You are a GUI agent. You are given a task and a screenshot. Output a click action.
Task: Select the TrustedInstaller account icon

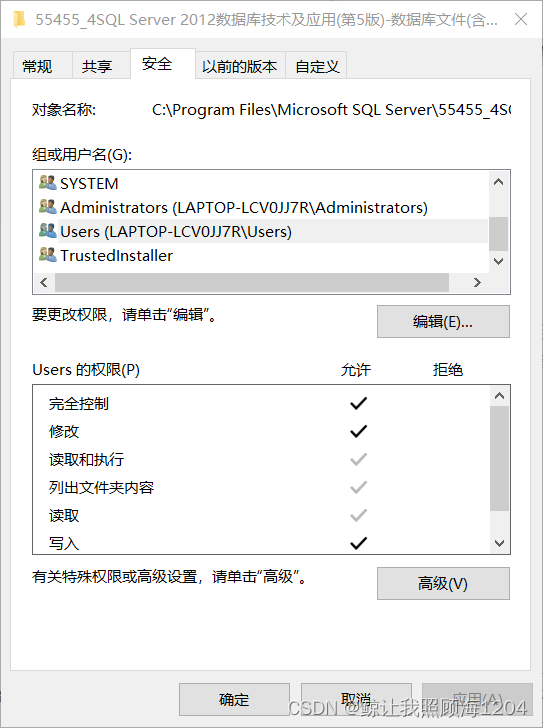(x=47, y=255)
